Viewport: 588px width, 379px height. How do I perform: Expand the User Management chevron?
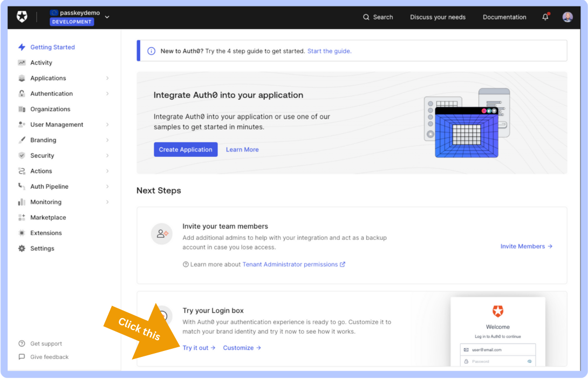[x=107, y=125]
